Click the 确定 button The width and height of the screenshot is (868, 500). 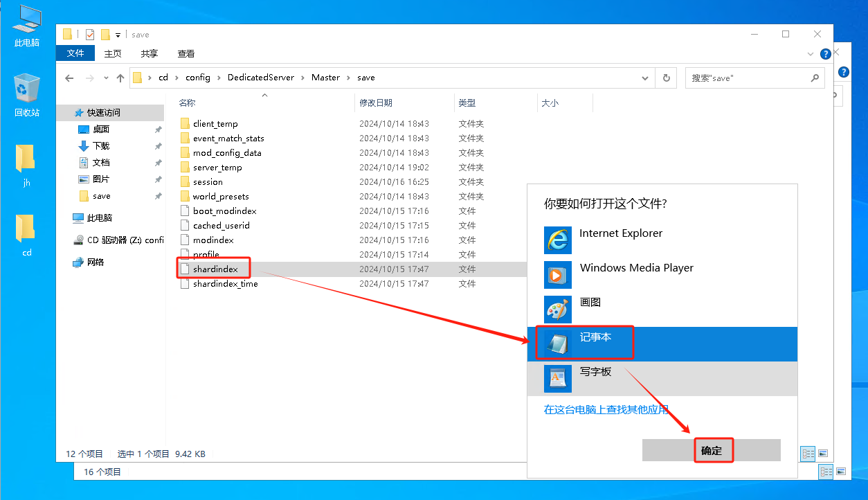pyautogui.click(x=712, y=450)
